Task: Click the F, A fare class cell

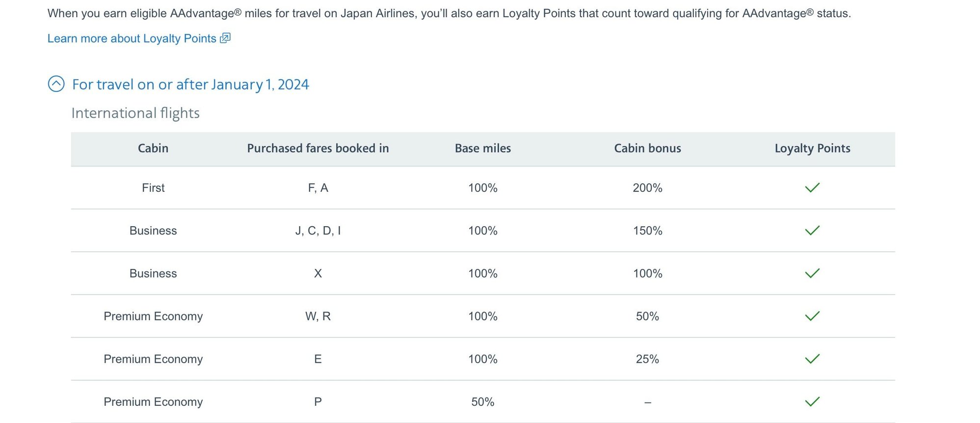Action: pos(318,188)
